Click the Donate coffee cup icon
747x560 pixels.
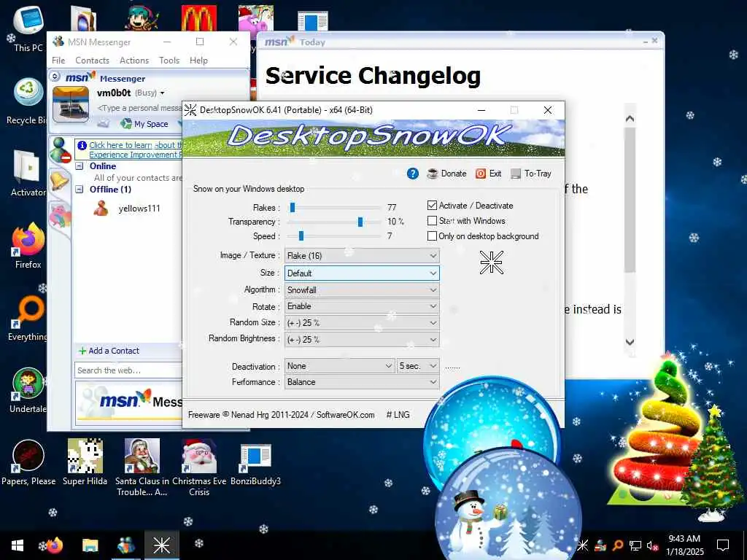point(433,174)
